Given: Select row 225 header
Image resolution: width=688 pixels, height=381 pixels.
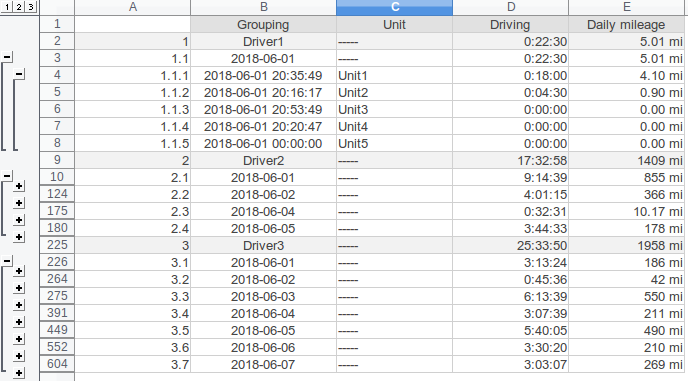Looking at the screenshot, I should click(x=57, y=245).
